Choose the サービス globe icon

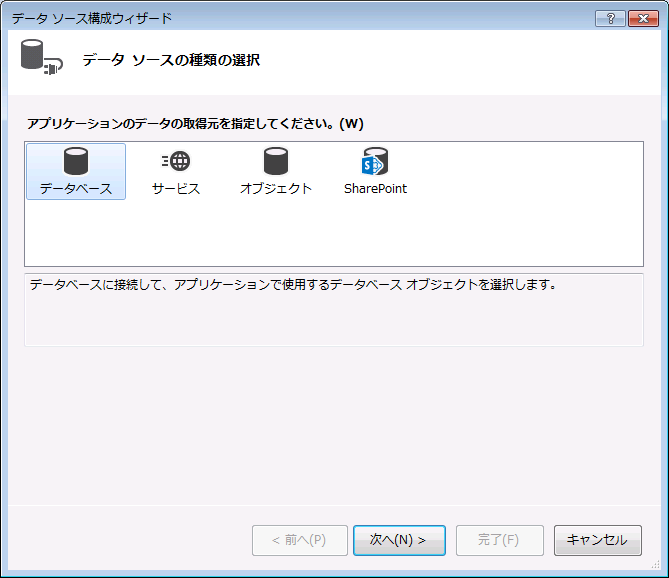pos(176,161)
